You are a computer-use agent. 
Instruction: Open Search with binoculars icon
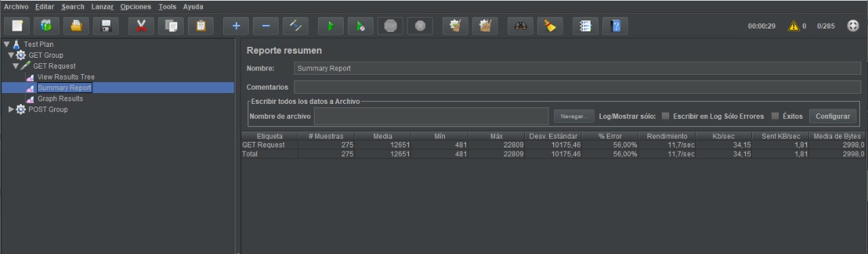tap(520, 26)
